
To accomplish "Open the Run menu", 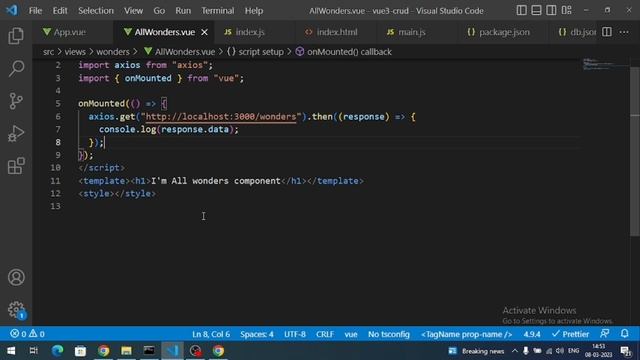I will tap(183, 11).
